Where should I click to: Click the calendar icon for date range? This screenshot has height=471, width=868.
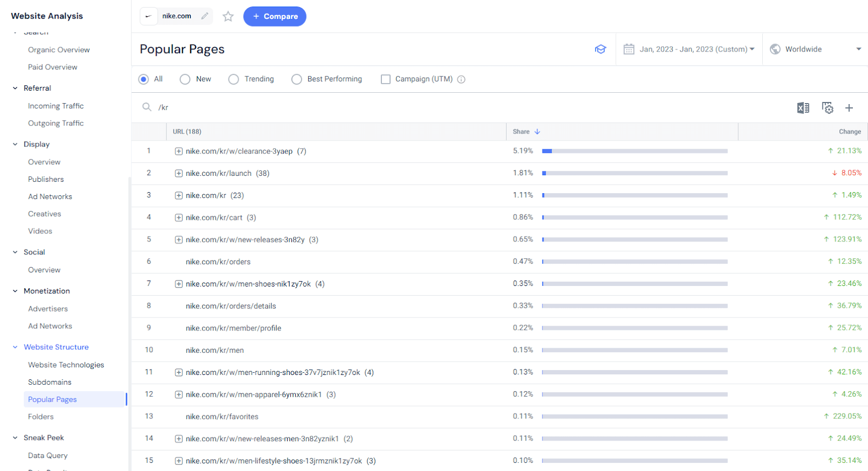pos(629,49)
